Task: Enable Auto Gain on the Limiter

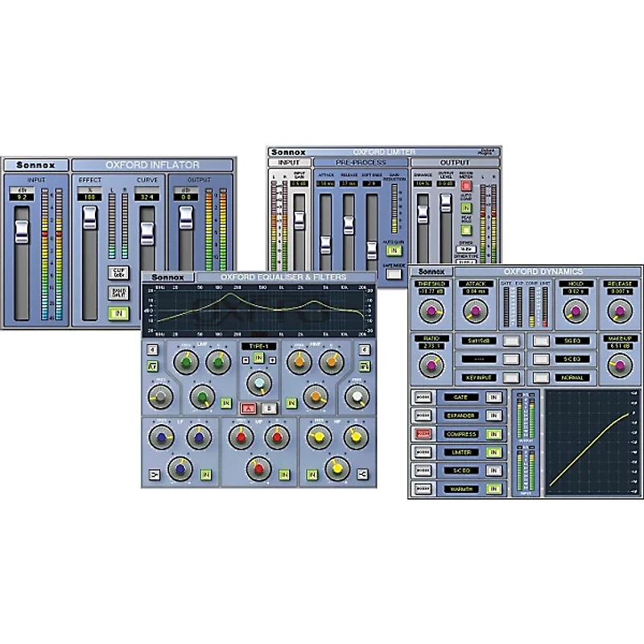Action: coord(393,250)
